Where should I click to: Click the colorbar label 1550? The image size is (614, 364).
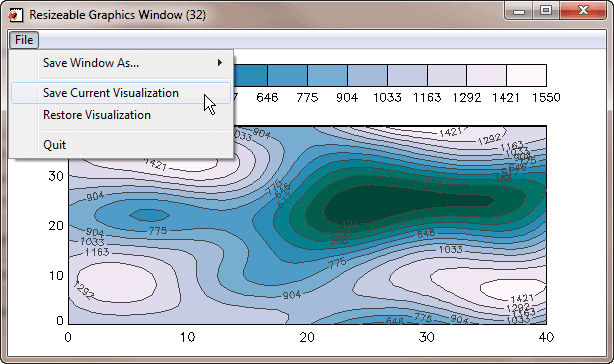[x=546, y=97]
